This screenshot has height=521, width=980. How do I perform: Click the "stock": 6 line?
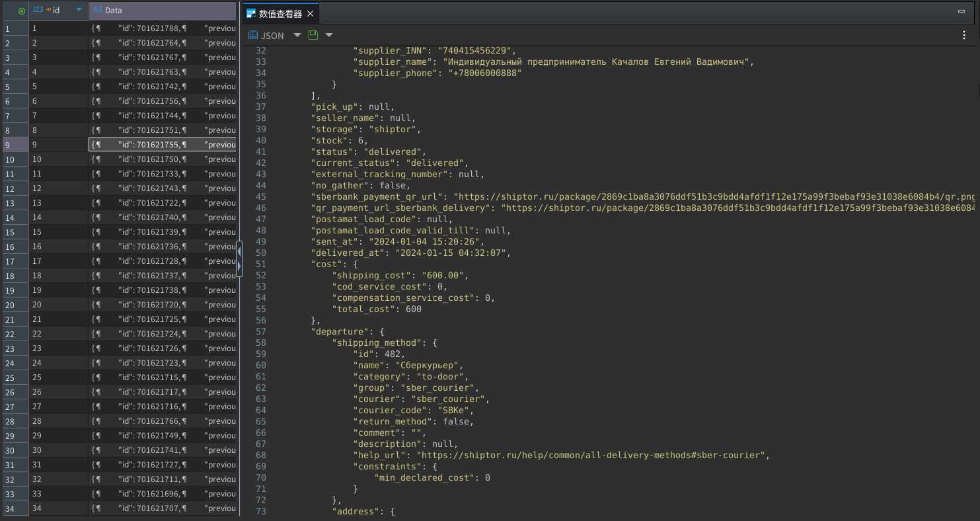point(340,140)
